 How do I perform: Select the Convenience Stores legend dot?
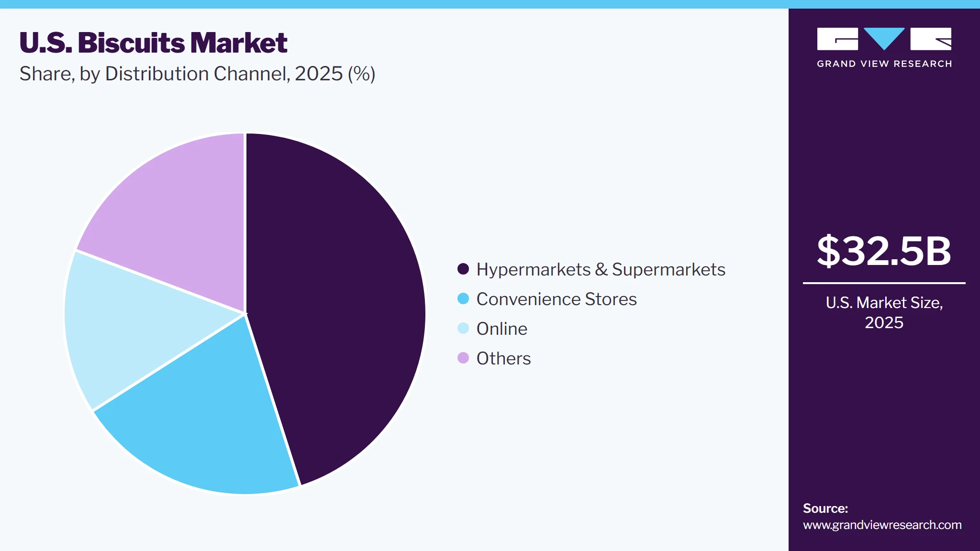[463, 299]
